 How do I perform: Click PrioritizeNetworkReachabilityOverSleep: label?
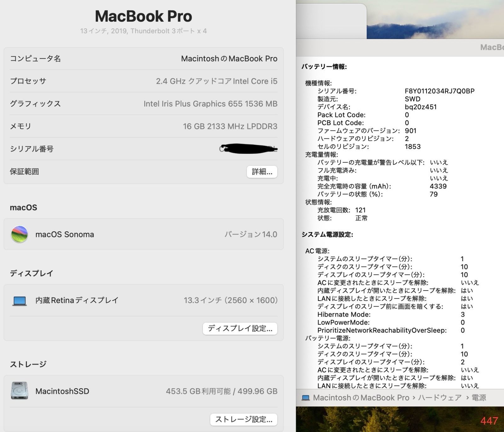pyautogui.click(x=382, y=331)
